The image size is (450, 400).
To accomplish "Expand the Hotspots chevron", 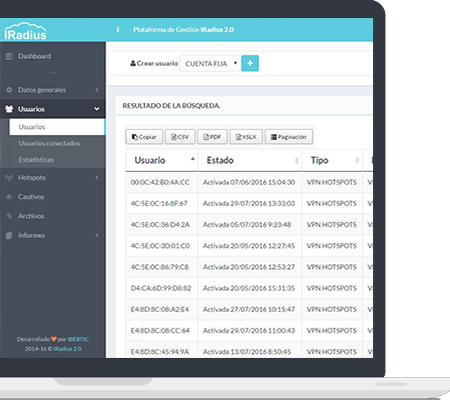I will pos(97,178).
